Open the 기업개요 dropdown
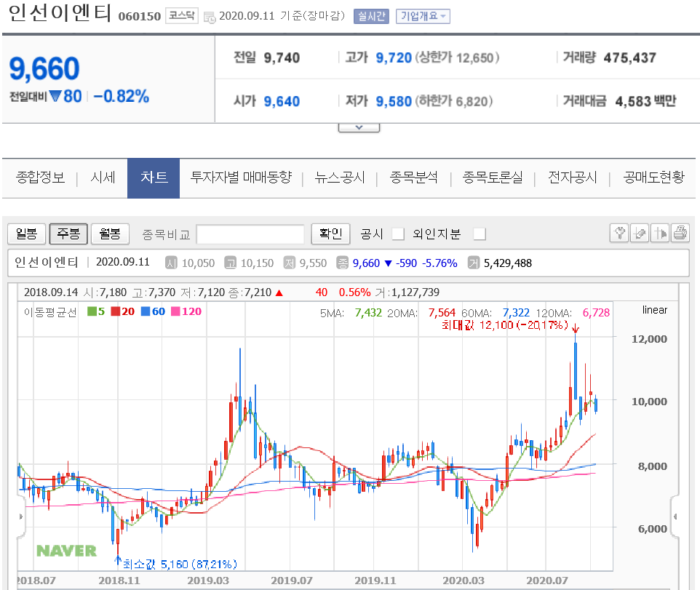This screenshot has height=590, width=700. click(x=423, y=17)
